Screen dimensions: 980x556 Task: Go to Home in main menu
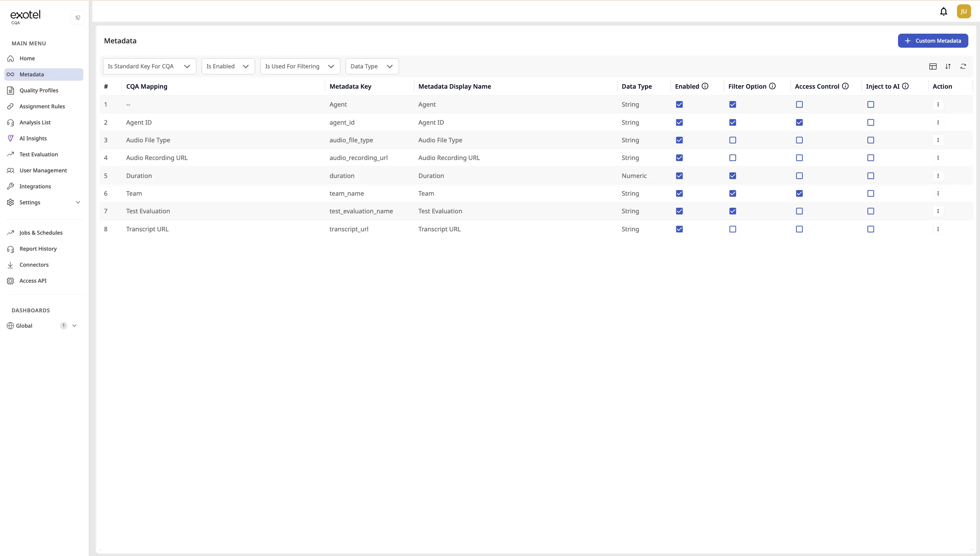point(44,58)
